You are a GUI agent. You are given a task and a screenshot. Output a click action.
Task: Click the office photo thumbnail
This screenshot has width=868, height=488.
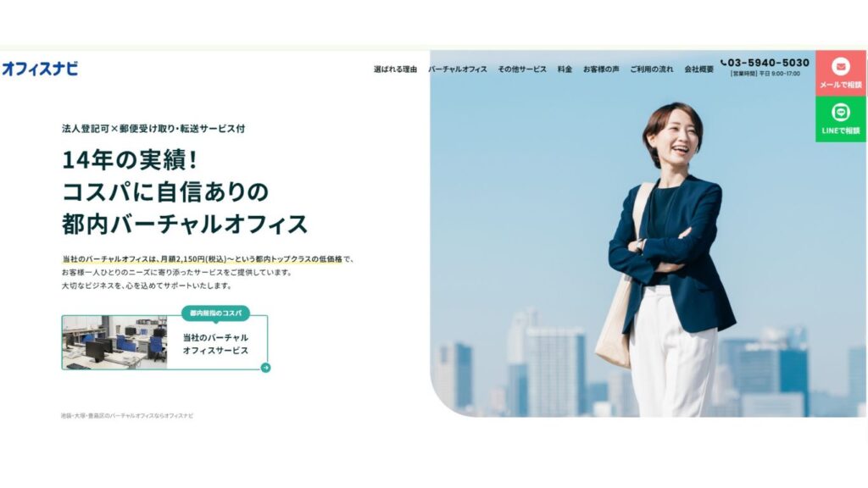(x=114, y=342)
